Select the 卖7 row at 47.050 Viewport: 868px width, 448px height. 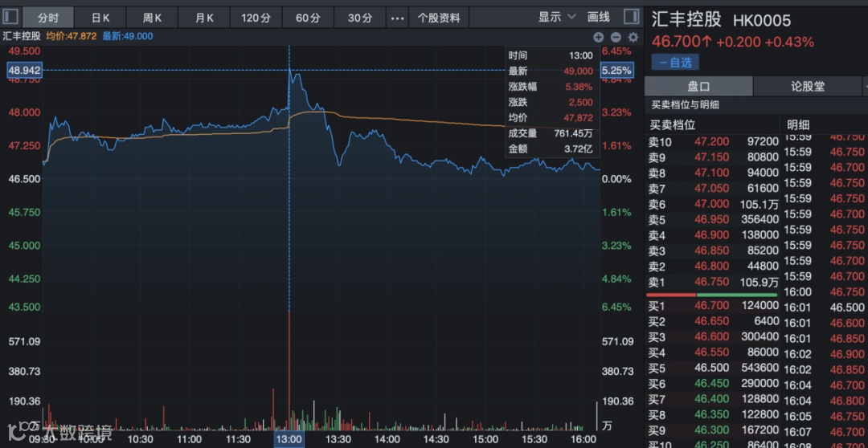[712, 189]
